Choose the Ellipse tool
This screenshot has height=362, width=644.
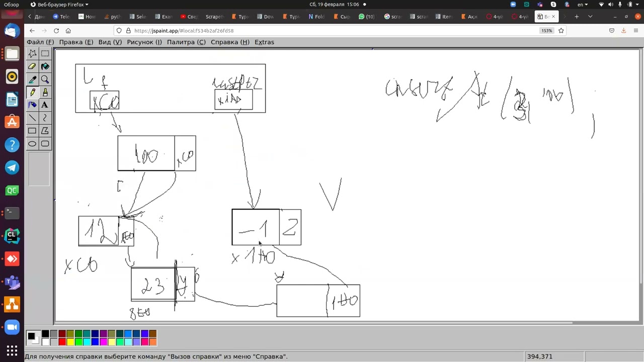[32, 144]
